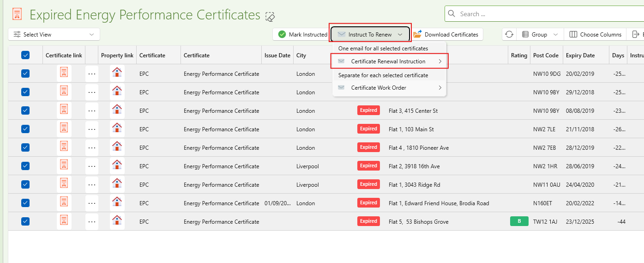Sort by the Days column header
The height and width of the screenshot is (263, 644).
coord(618,55)
